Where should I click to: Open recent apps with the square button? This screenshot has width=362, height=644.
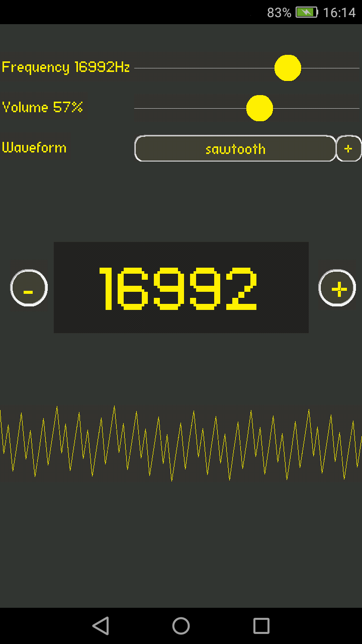tap(261, 626)
